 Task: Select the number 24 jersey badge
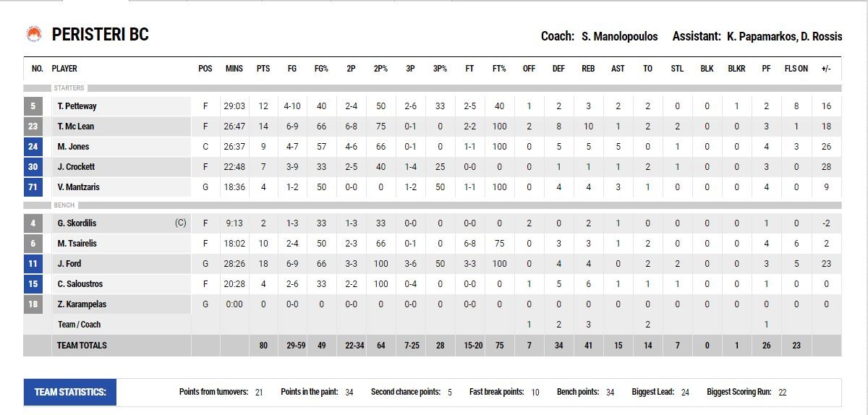click(x=33, y=147)
